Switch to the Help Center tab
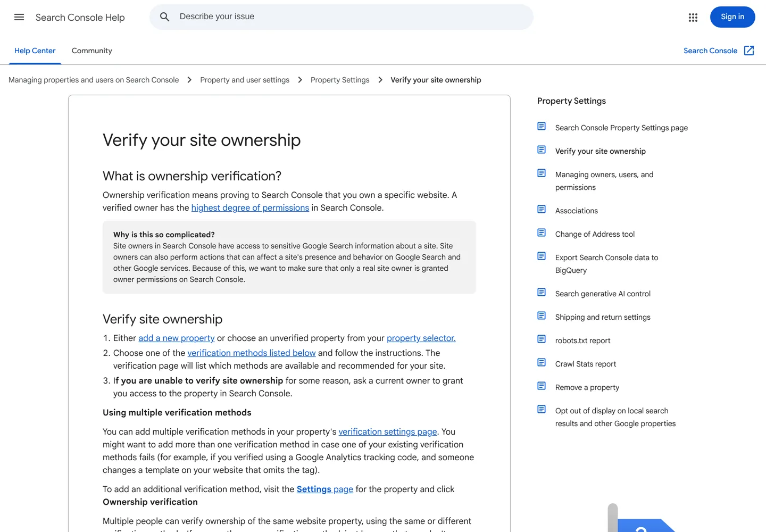The height and width of the screenshot is (532, 766). [x=35, y=51]
